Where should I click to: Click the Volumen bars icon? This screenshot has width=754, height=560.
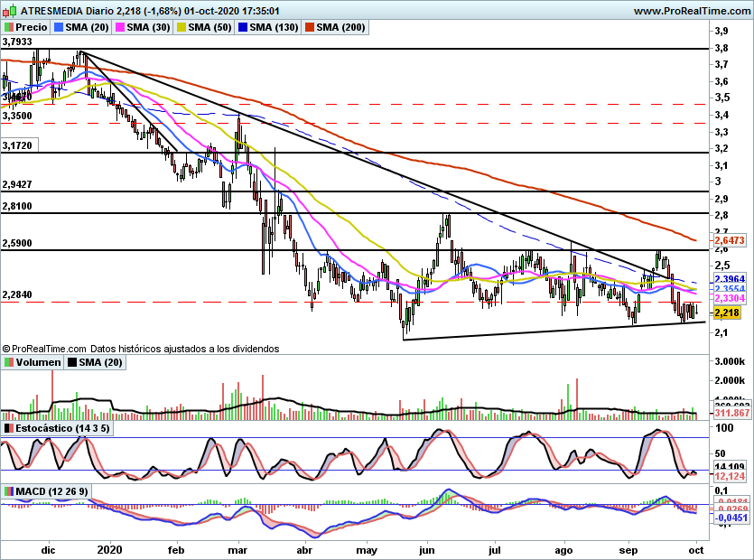(x=9, y=362)
